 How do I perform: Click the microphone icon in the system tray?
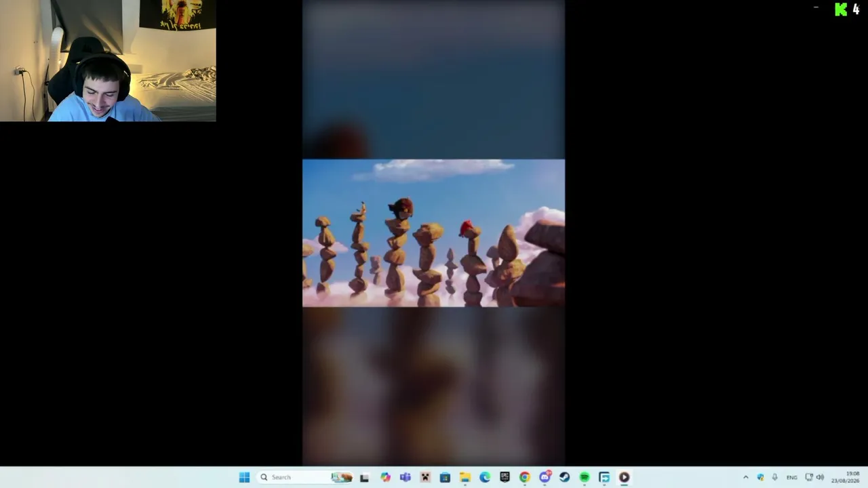coord(774,477)
